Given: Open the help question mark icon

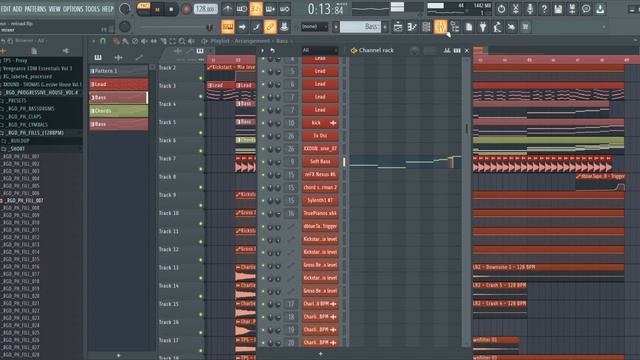Looking at the screenshot, I should point(544,9).
